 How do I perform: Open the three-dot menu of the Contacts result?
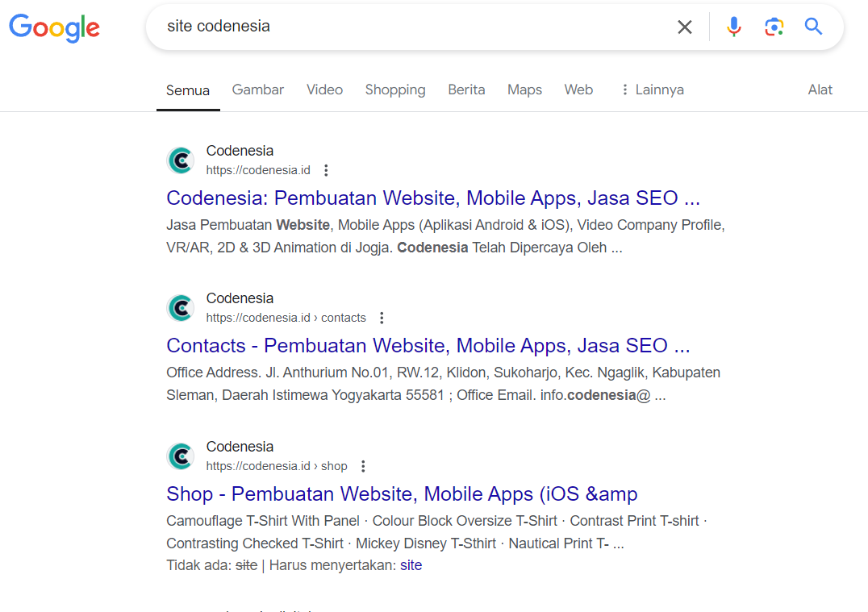coord(380,318)
